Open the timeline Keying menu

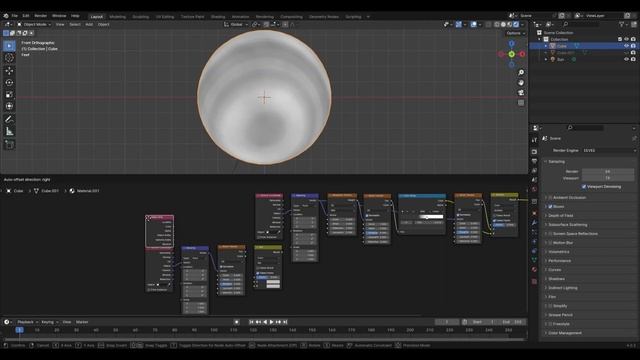pyautogui.click(x=49, y=322)
